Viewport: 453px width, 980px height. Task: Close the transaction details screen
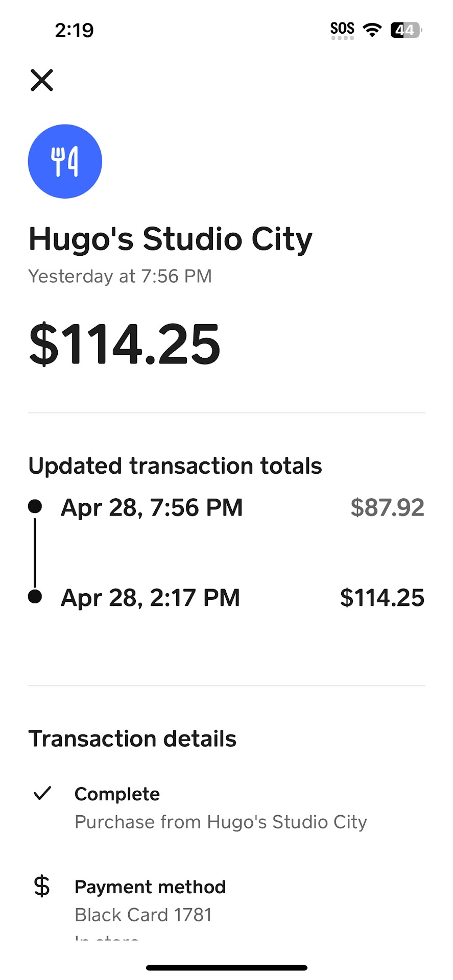[42, 80]
